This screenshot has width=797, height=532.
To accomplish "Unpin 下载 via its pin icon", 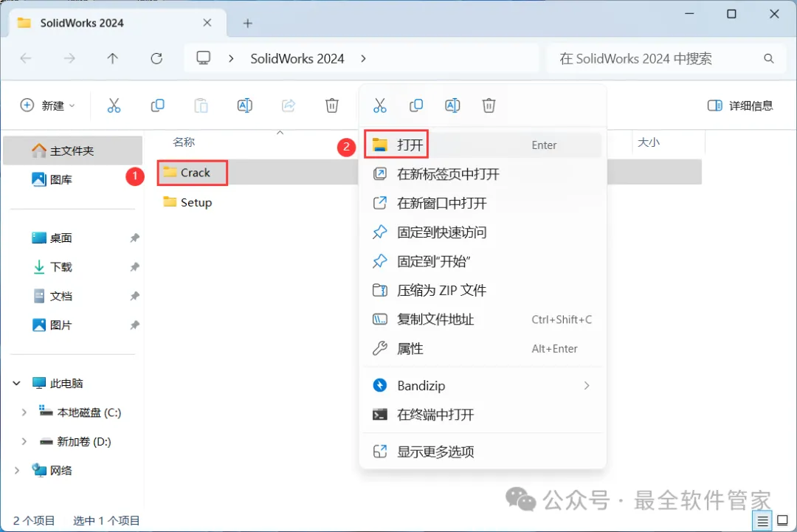I will [134, 267].
